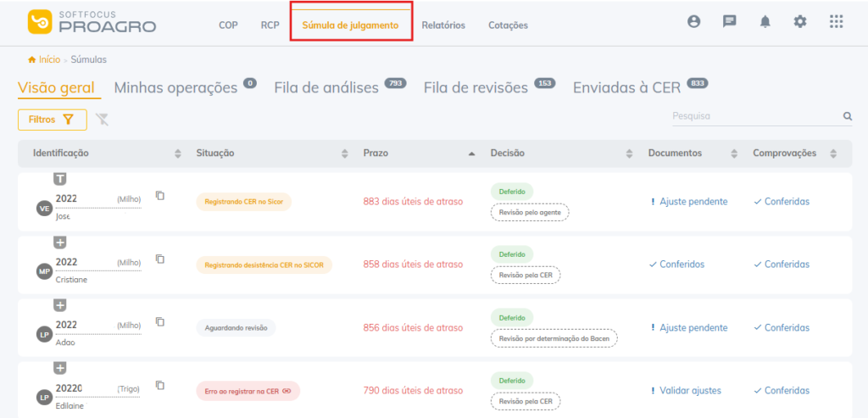Clear filters with the crossed funnel icon
Image resolution: width=868 pixels, height=418 pixels.
coord(103,120)
